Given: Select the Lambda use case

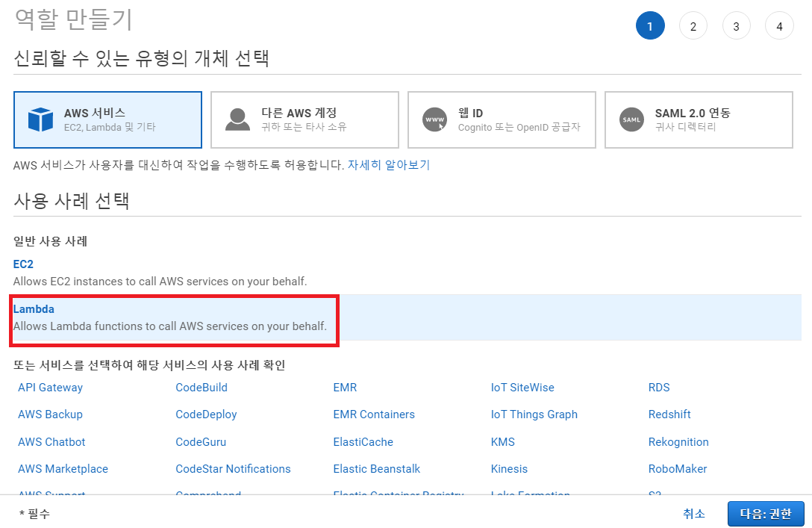Looking at the screenshot, I should [33, 308].
